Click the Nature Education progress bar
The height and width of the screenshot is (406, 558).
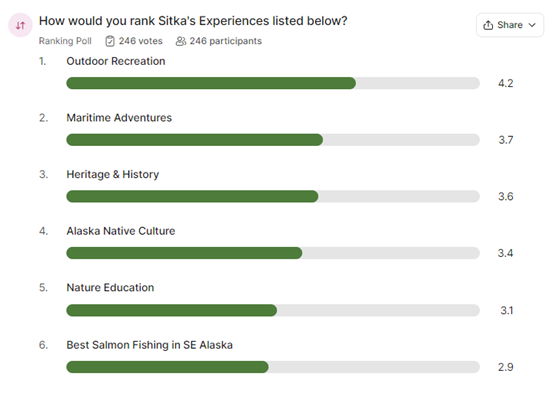[x=273, y=310]
